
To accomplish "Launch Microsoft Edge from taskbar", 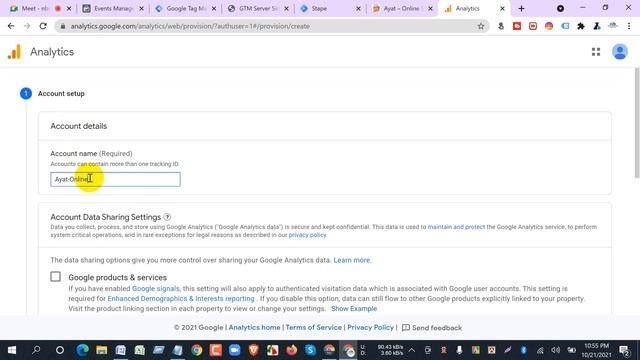I will coord(82,350).
